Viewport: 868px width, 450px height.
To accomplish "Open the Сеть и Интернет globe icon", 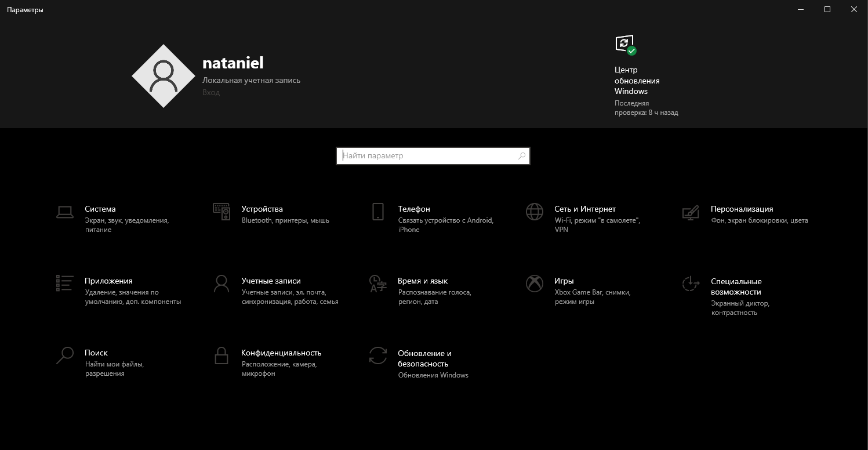I will 535,212.
